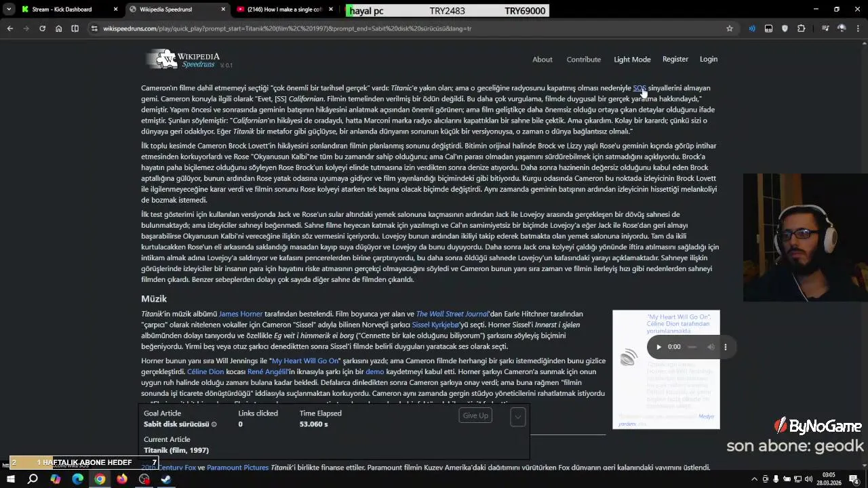Follow the James Horner link
Viewport: 868px width, 488px height.
[x=240, y=314]
